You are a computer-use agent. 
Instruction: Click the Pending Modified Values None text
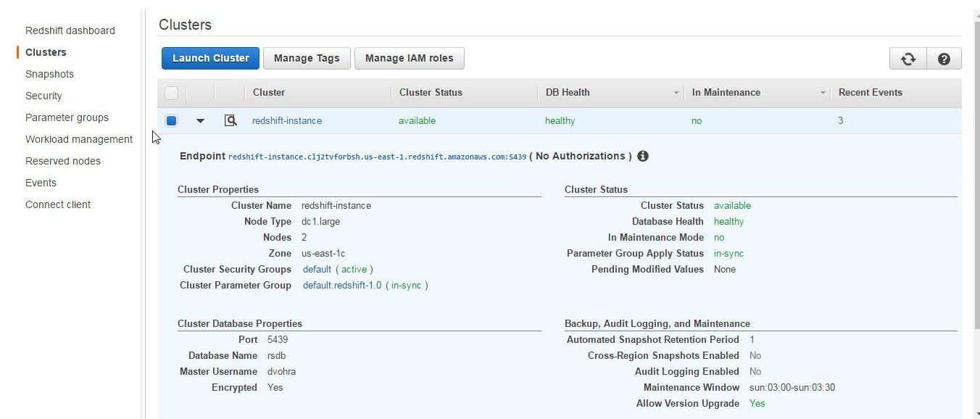pyautogui.click(x=725, y=269)
